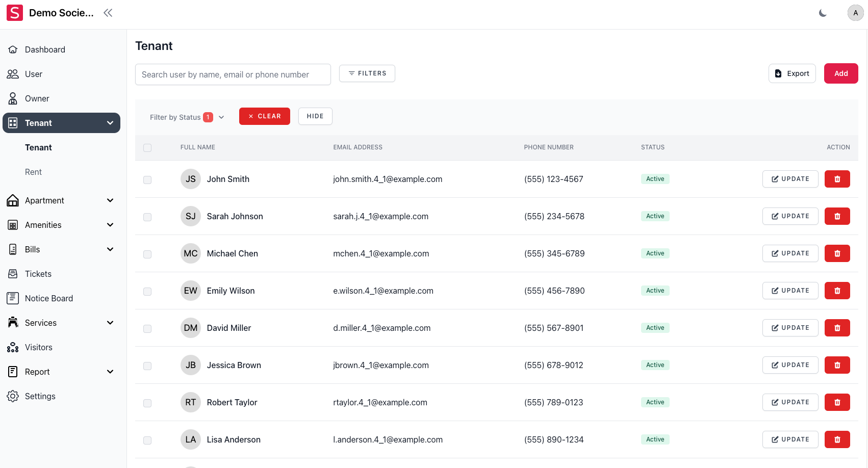The height and width of the screenshot is (468, 868).
Task: Collapse sidebar with double chevron icon
Action: (x=108, y=13)
